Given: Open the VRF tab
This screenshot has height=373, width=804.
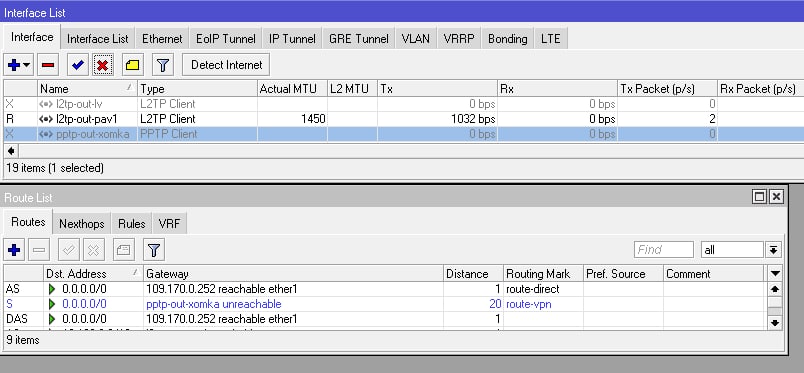Looking at the screenshot, I should (x=169, y=224).
